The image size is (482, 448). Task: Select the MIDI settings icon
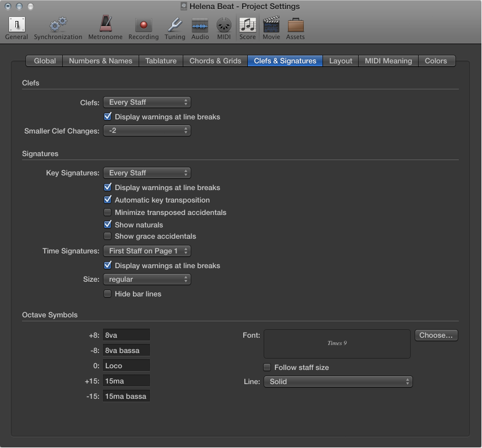223,25
